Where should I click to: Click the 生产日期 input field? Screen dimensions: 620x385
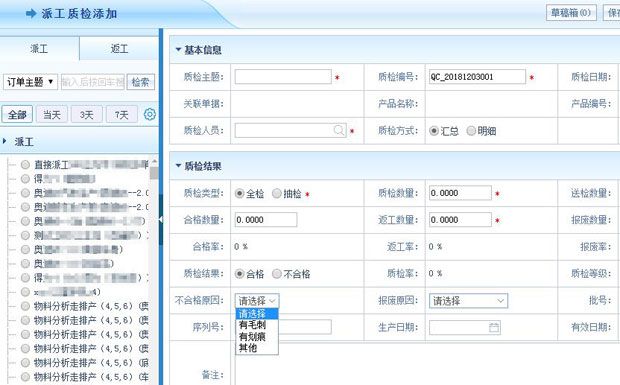click(x=465, y=327)
